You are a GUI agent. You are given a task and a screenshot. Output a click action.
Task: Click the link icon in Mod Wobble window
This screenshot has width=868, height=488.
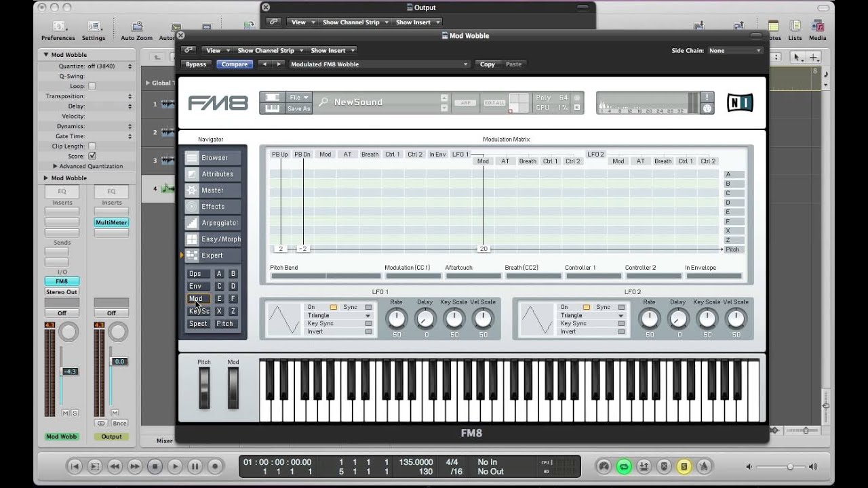click(189, 50)
